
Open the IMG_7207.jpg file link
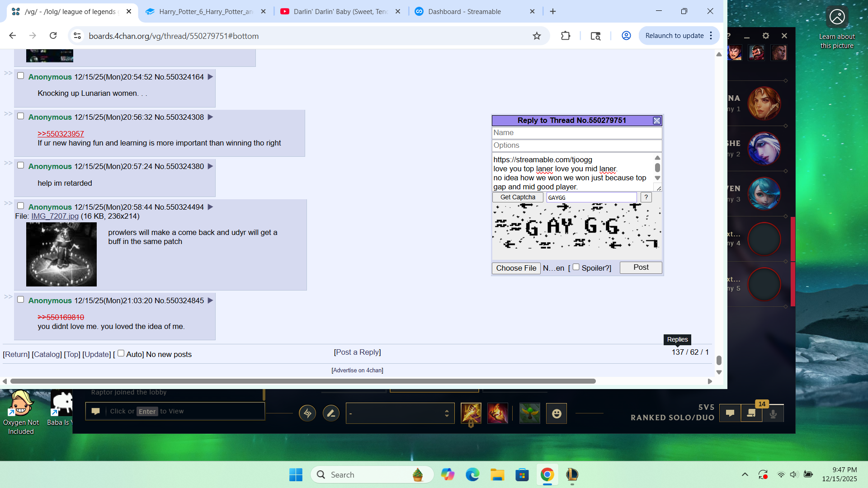55,216
